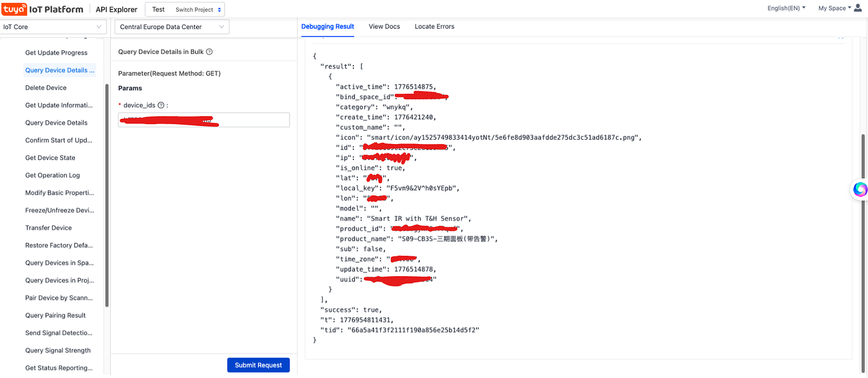
Task: Select Get Device State API
Action: (x=50, y=158)
